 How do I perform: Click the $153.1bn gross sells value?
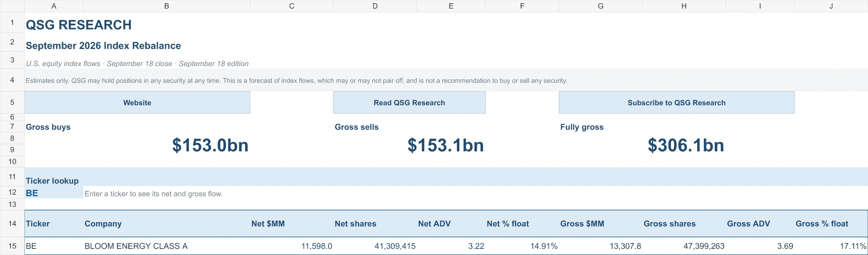(445, 145)
